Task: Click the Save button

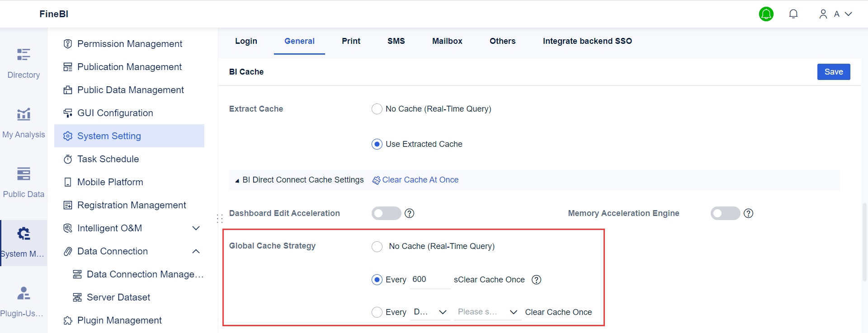Action: [x=833, y=72]
